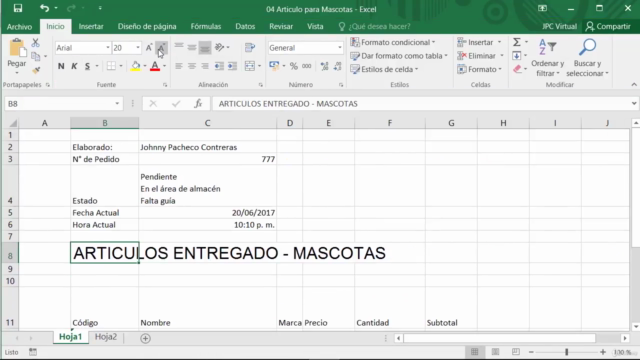Open the insert function fx button
640x360 pixels.
pyautogui.click(x=198, y=104)
